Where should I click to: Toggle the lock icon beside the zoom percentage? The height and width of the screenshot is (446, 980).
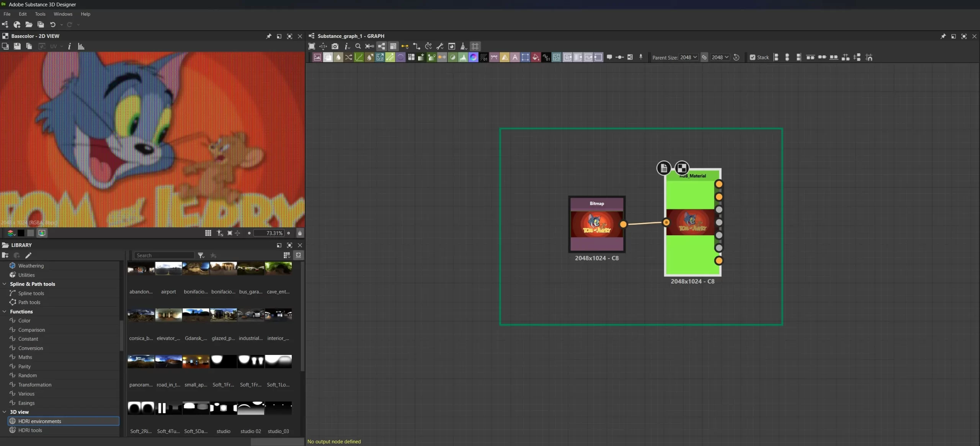(300, 233)
